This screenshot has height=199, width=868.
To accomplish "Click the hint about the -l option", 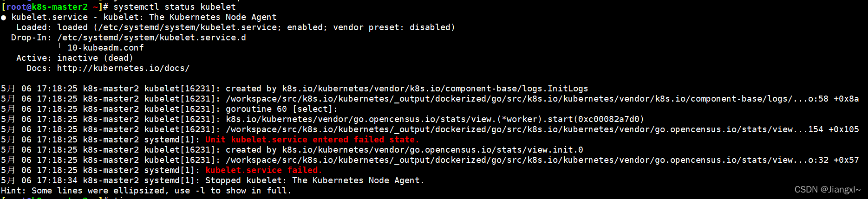I will pos(146,191).
